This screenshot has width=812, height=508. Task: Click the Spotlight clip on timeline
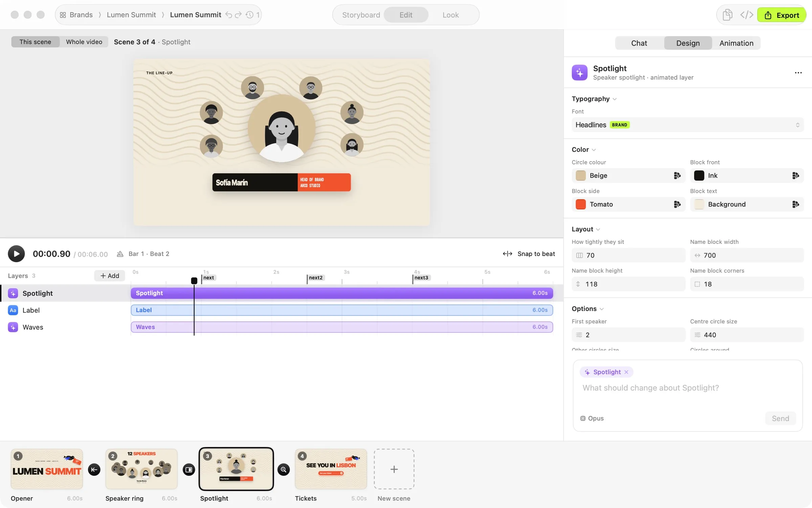342,293
